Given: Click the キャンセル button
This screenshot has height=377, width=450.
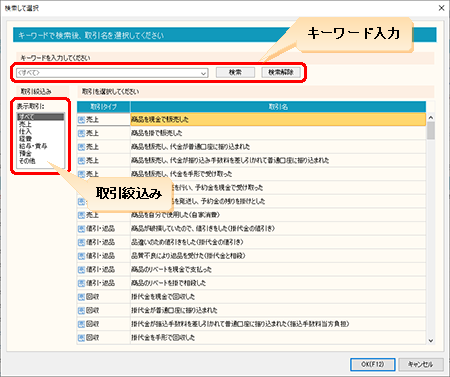Looking at the screenshot, I should (x=421, y=364).
